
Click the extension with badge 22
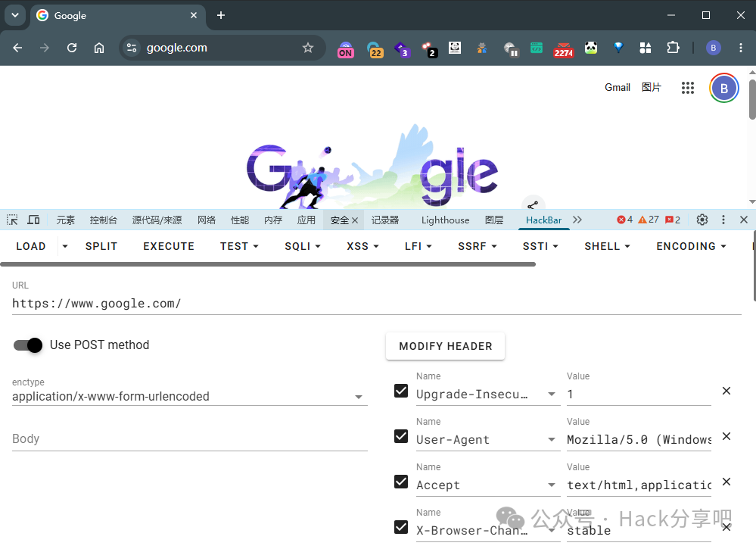tap(375, 50)
